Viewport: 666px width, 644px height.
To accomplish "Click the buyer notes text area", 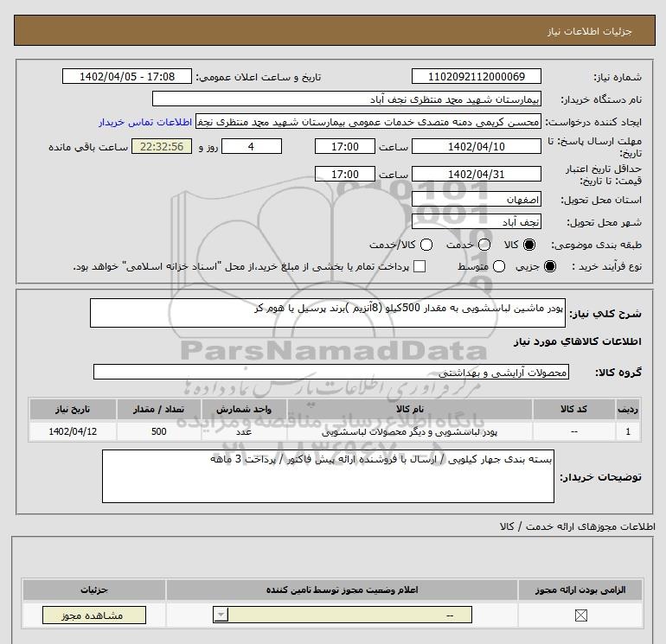I will [x=328, y=476].
